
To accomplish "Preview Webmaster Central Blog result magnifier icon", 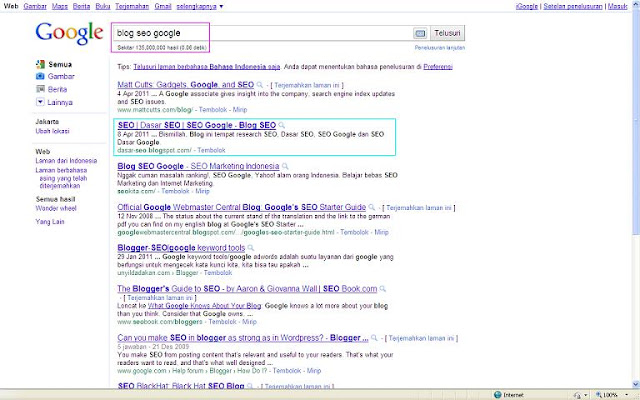I will click(371, 207).
